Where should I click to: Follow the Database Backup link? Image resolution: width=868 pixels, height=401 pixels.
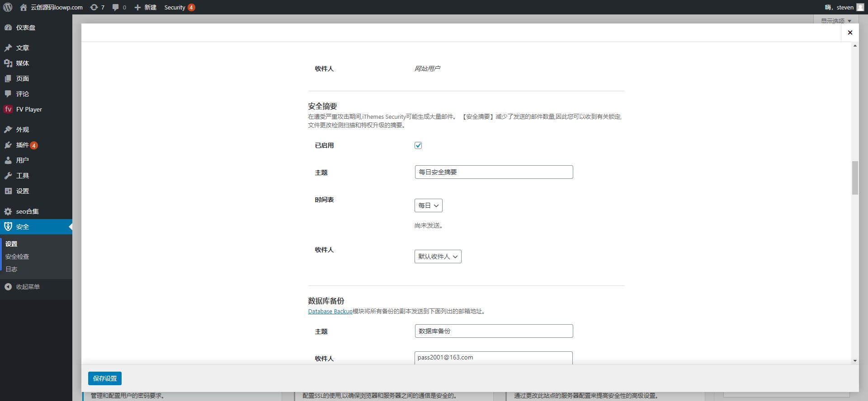pyautogui.click(x=330, y=312)
